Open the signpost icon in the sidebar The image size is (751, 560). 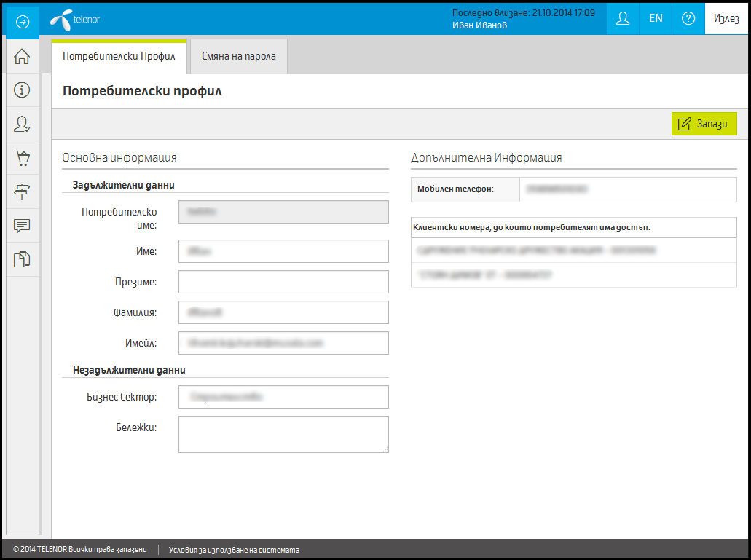22,192
